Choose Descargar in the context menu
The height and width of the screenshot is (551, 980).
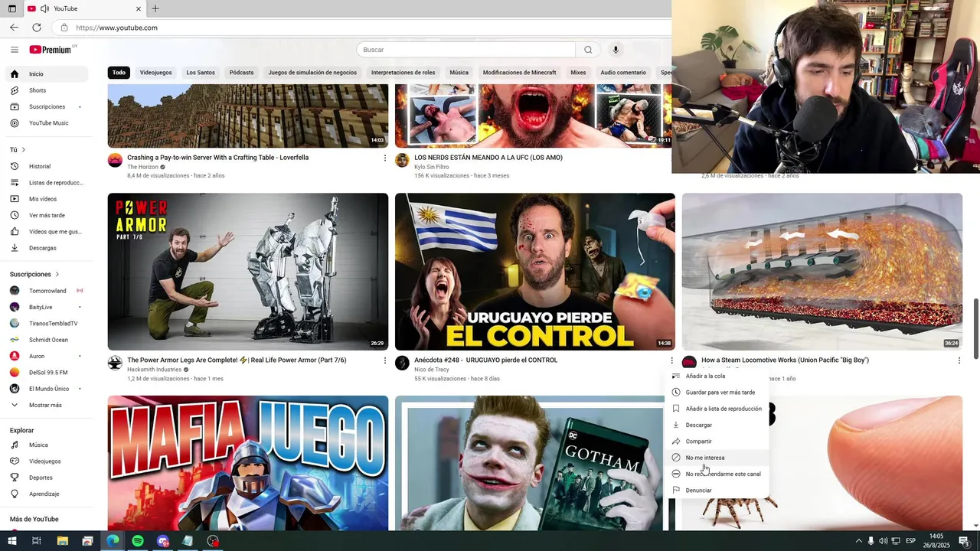tap(717, 425)
